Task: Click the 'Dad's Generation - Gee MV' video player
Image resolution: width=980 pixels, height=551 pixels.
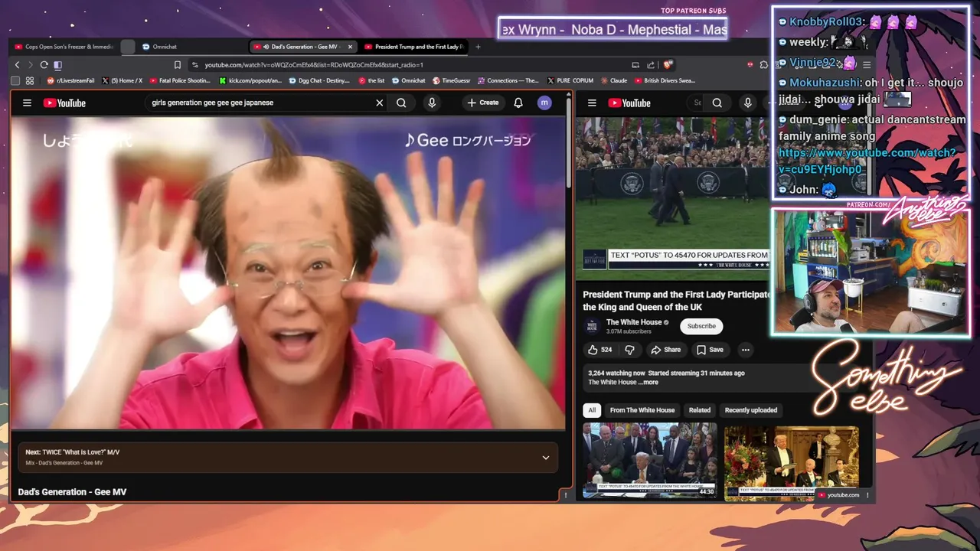Action: coord(289,272)
